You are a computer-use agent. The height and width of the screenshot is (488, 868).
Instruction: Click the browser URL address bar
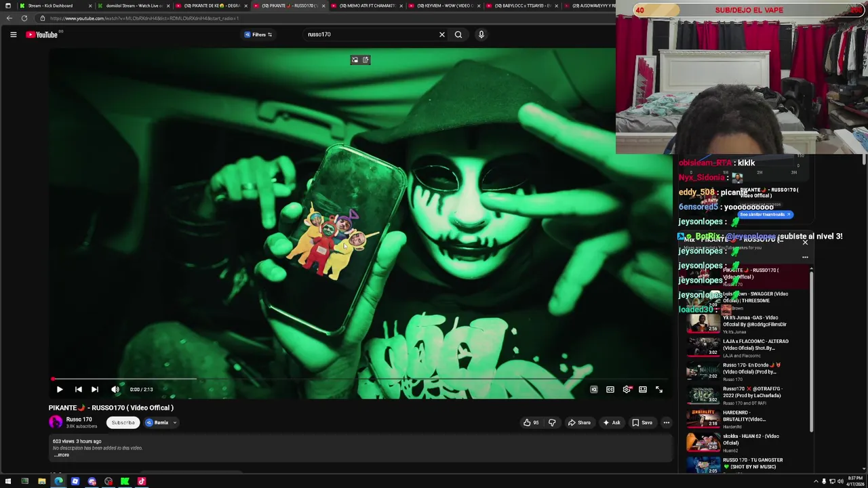click(325, 18)
